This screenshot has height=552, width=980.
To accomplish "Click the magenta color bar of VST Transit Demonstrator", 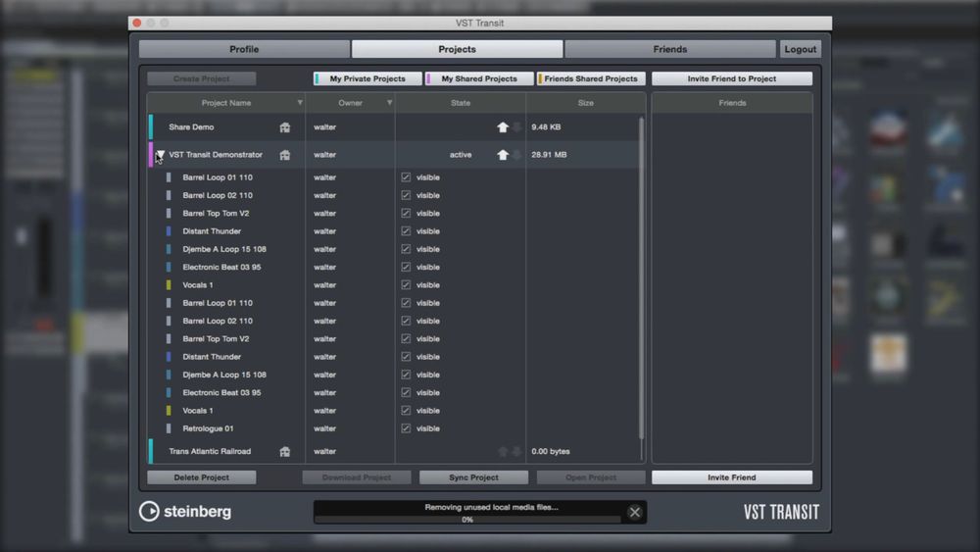I will pyautogui.click(x=151, y=154).
